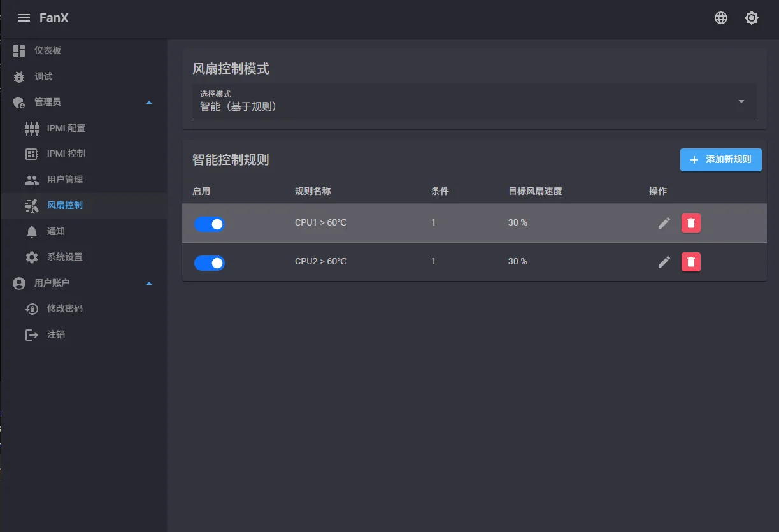Click the rule name CPU2 > 60℃

(320, 262)
